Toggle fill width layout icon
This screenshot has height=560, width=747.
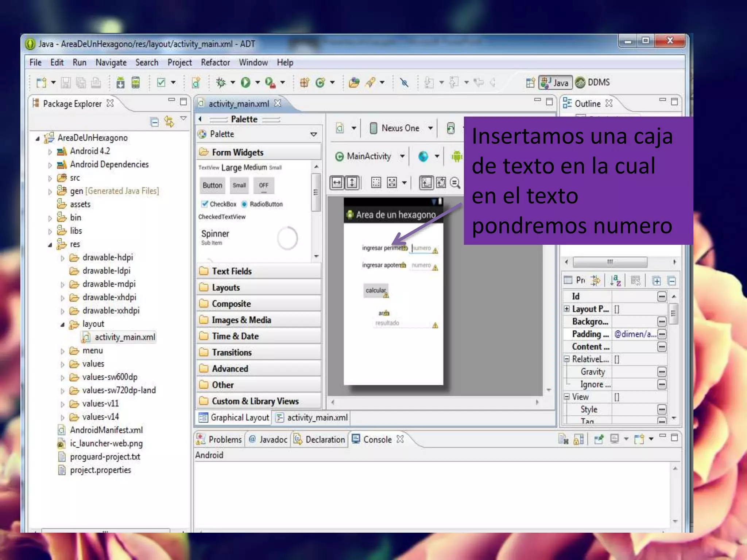pos(337,182)
